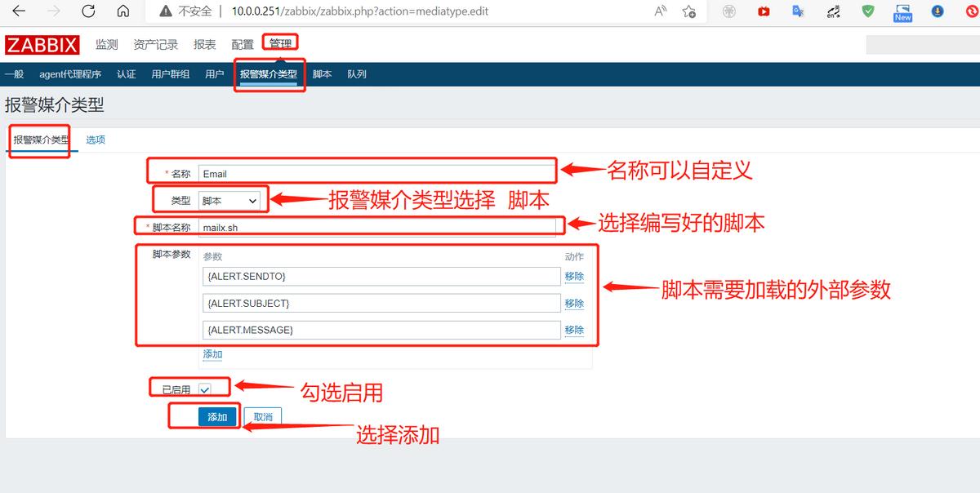The height and width of the screenshot is (493, 980).
Task: Remove the {ALERT.SENDTO} parameter via 移除 link
Action: point(574,276)
